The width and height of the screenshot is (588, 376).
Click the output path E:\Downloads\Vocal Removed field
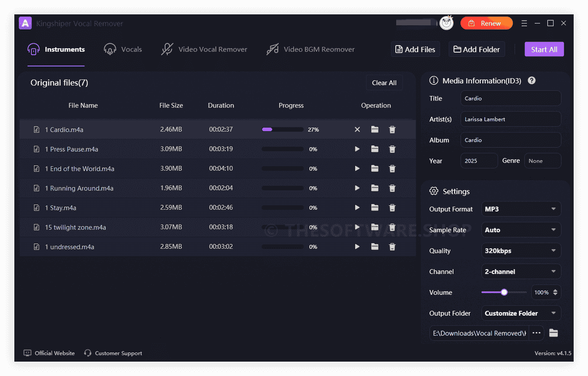479,333
